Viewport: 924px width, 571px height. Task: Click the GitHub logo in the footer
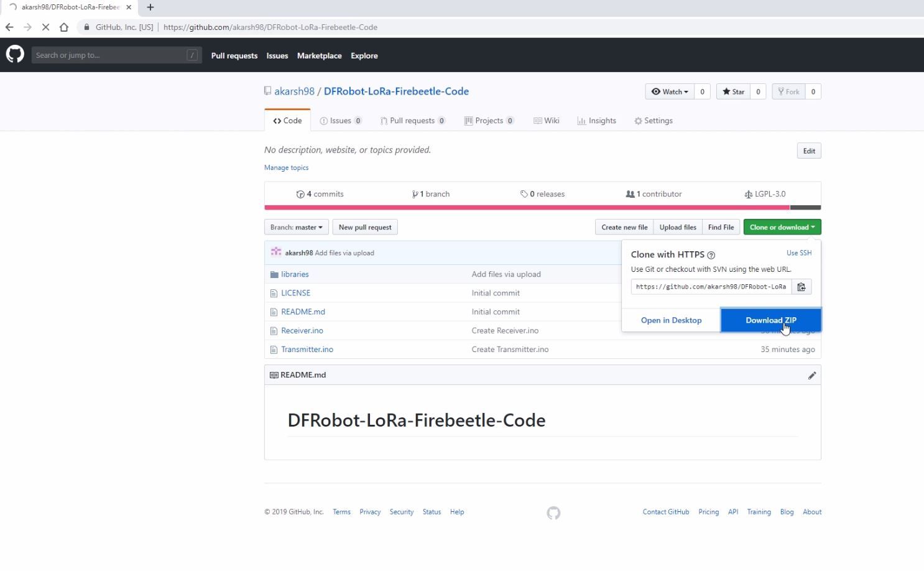(x=553, y=513)
